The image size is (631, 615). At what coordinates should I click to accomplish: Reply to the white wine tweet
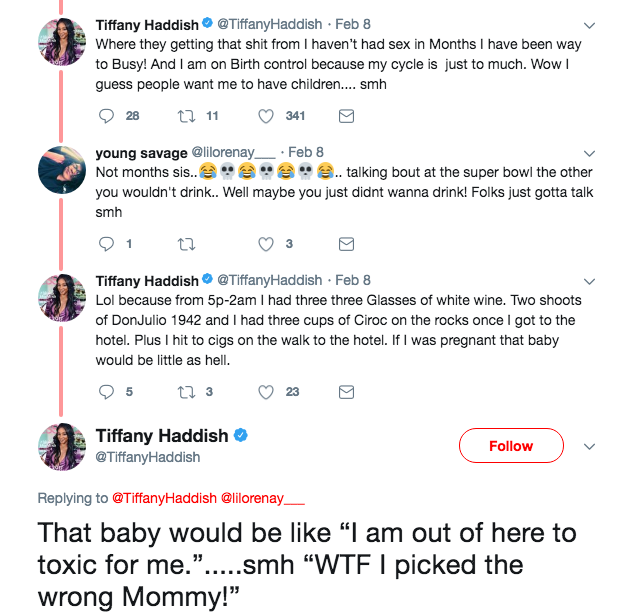coord(107,391)
